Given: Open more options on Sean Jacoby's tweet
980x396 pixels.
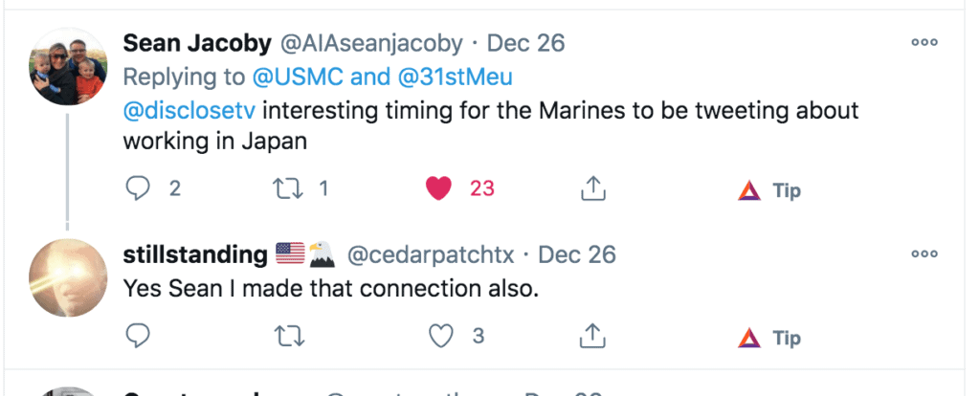Looking at the screenshot, I should pyautogui.click(x=924, y=43).
